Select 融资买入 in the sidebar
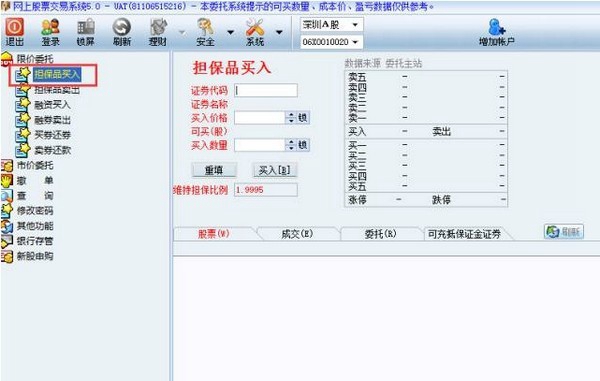This screenshot has height=381, width=600. [x=52, y=105]
